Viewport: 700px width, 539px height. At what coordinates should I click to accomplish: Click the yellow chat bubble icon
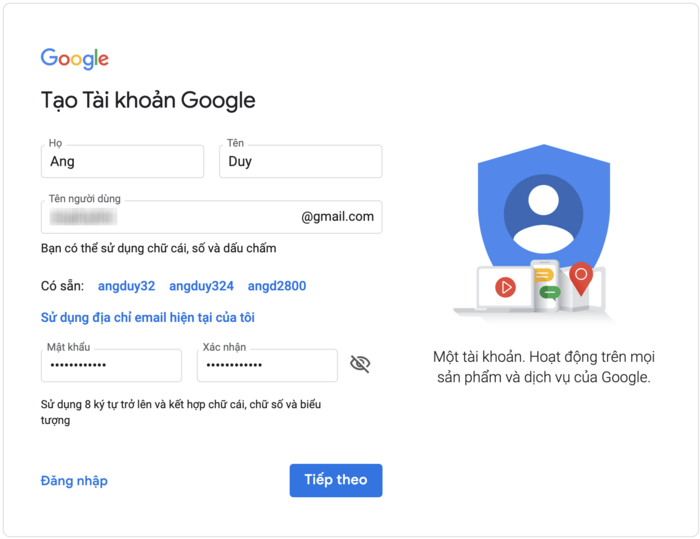click(544, 275)
